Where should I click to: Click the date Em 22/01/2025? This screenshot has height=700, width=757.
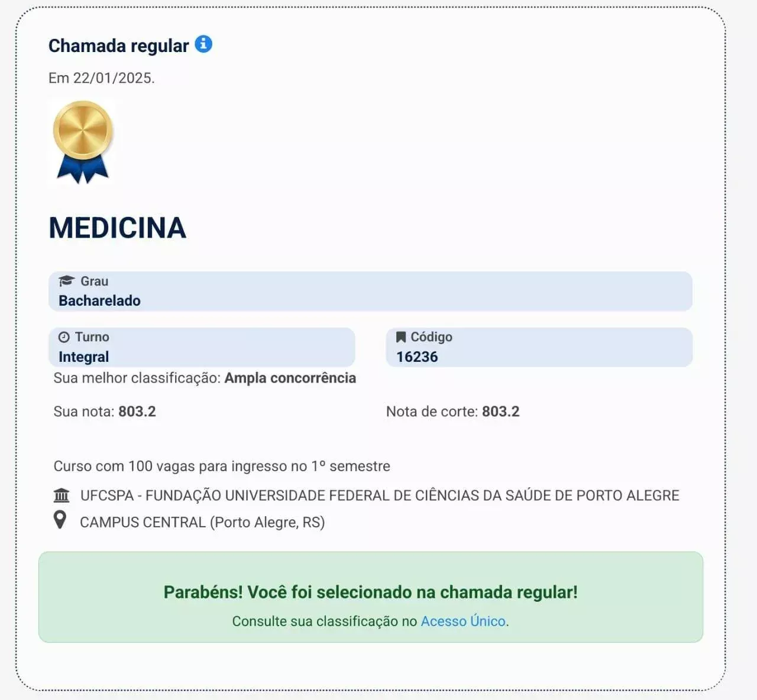(x=101, y=78)
